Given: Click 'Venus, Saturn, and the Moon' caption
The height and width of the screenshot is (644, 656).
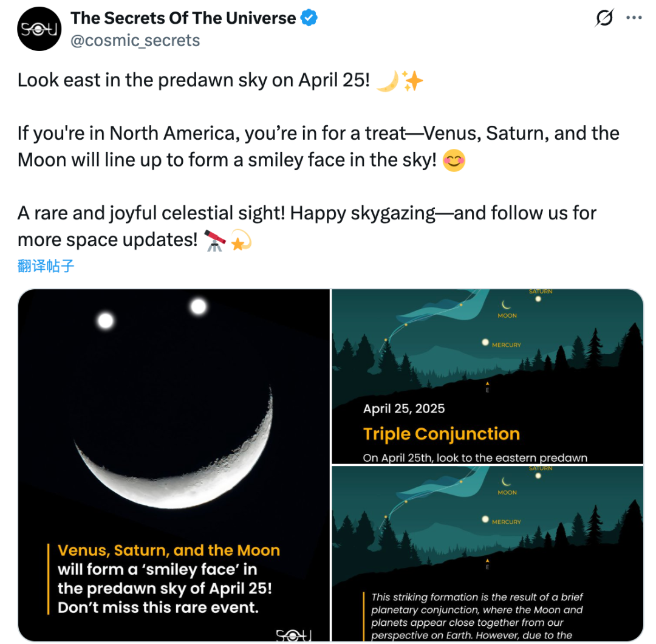Looking at the screenshot, I should pyautogui.click(x=169, y=550).
